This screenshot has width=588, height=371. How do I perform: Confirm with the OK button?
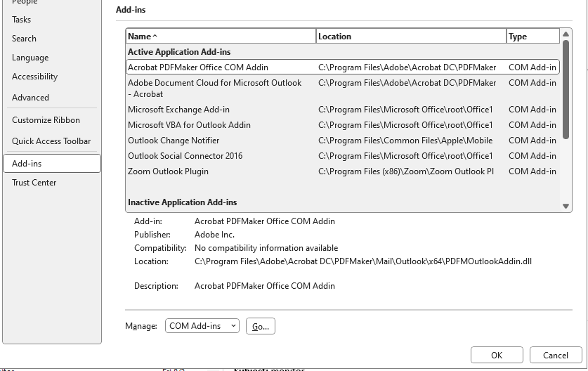coord(497,355)
